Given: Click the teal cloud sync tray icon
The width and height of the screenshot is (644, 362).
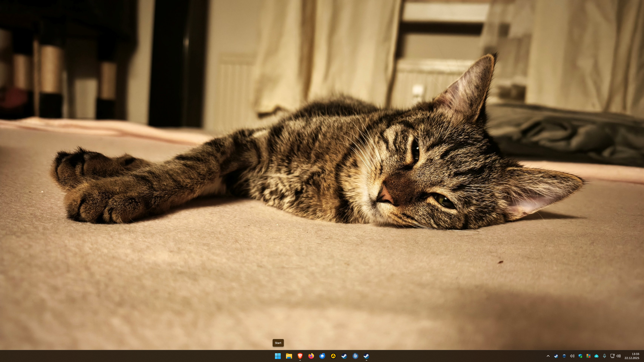Looking at the screenshot, I should 596,356.
